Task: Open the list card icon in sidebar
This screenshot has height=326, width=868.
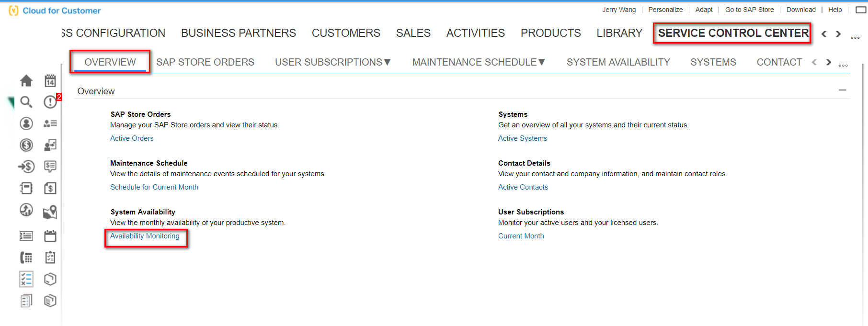Action: 26,236
